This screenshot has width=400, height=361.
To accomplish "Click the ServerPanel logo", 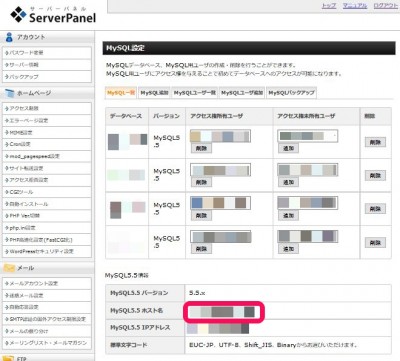I will [53, 15].
